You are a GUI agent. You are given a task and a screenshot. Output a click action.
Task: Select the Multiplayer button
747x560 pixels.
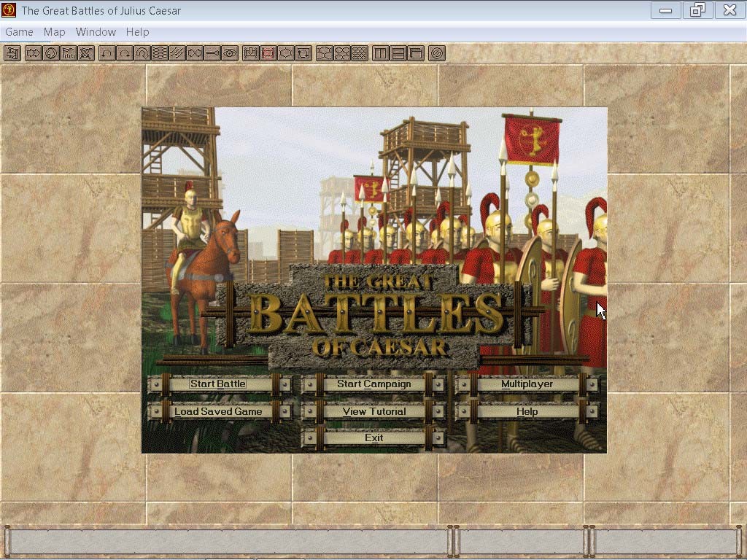coord(527,384)
